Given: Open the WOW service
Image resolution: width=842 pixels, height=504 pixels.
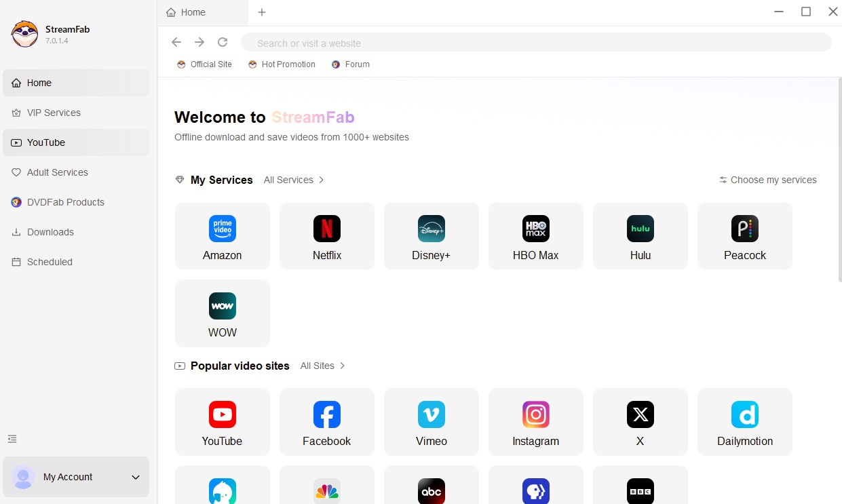Looking at the screenshot, I should pyautogui.click(x=222, y=313).
